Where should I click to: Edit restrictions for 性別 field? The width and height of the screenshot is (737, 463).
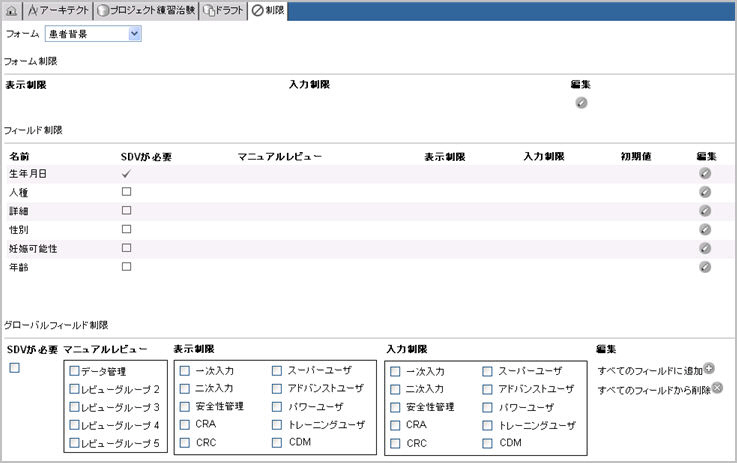tap(705, 229)
